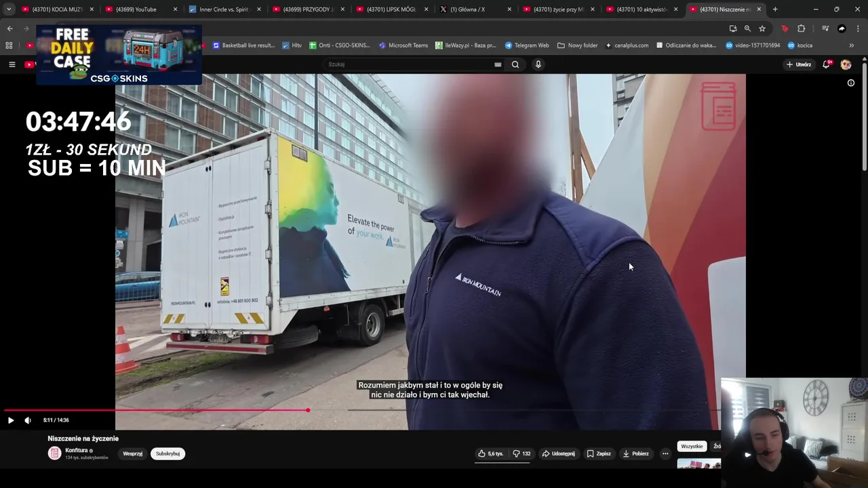The image size is (868, 488).
Task: Expand the bookmarks overflow chevron
Action: (x=852, y=45)
